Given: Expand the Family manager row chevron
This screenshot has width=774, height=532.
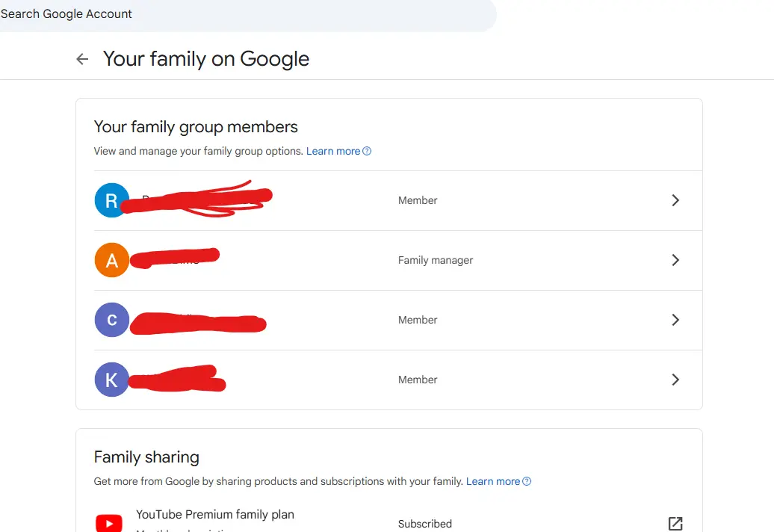Looking at the screenshot, I should click(675, 260).
